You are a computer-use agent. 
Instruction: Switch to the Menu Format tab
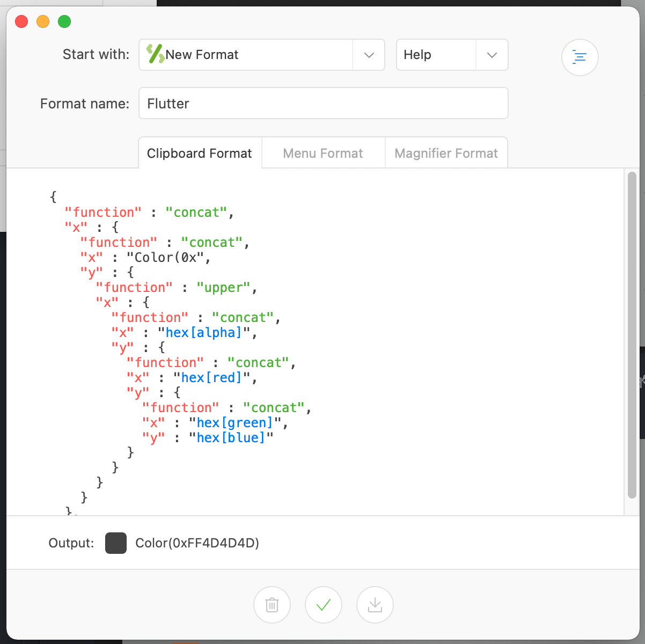click(x=323, y=153)
